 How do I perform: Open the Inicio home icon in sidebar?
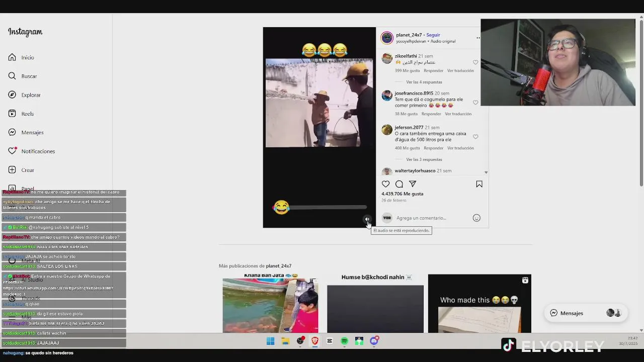point(12,57)
